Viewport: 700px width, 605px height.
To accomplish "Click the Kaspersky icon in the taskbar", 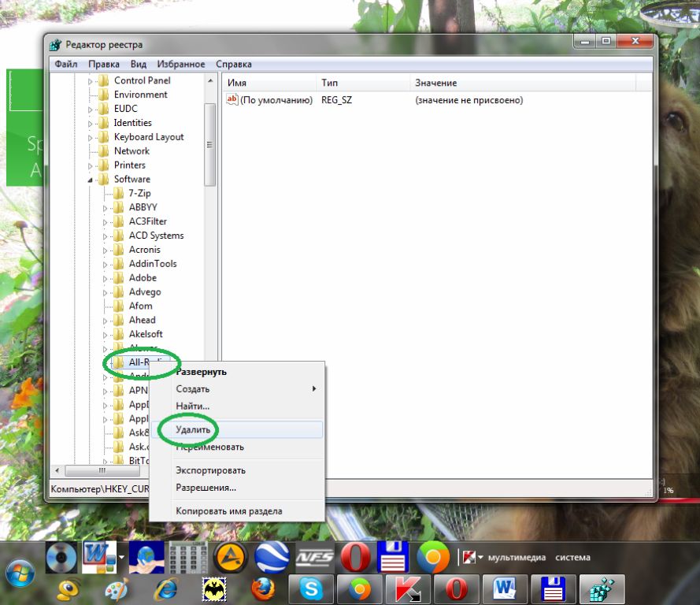I will click(407, 588).
